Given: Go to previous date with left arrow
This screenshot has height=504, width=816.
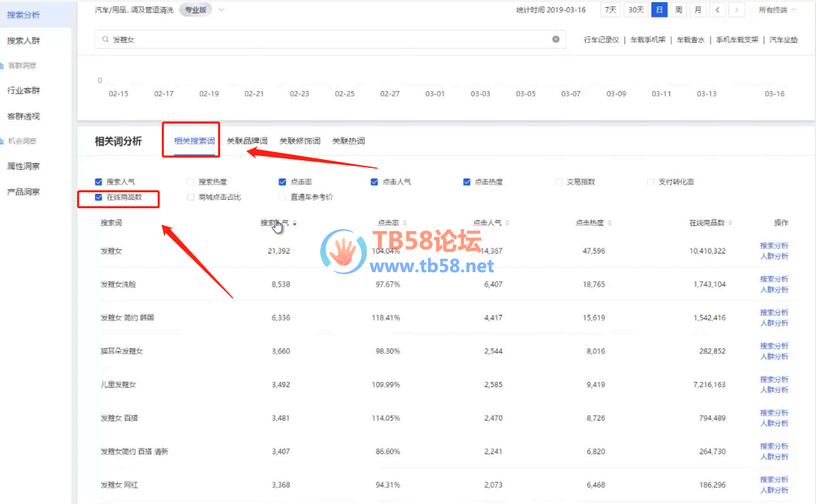Looking at the screenshot, I should pos(717,10).
